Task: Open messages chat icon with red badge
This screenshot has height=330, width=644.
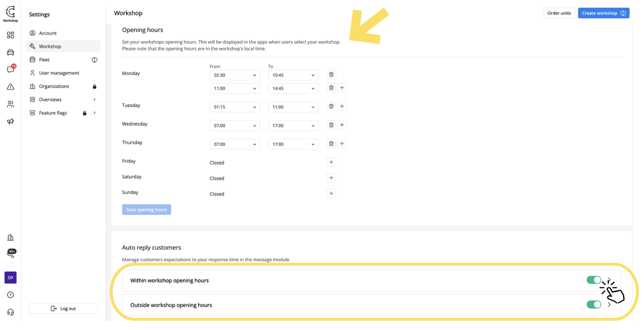Action: 10,69
